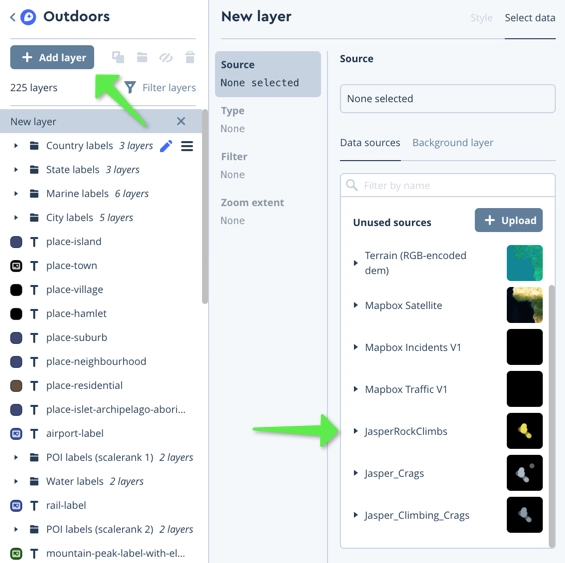Click the pencil edit icon for Country labels
The height and width of the screenshot is (563, 565).
[166, 146]
